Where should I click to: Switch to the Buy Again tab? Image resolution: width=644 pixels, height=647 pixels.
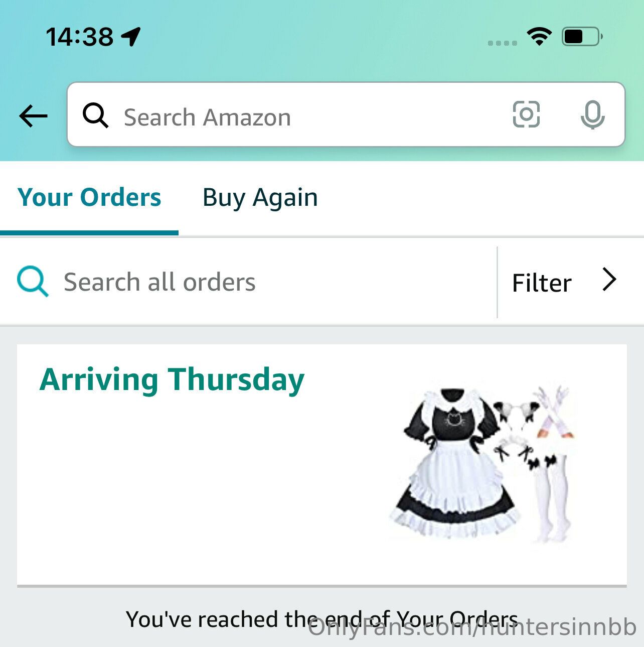click(260, 198)
